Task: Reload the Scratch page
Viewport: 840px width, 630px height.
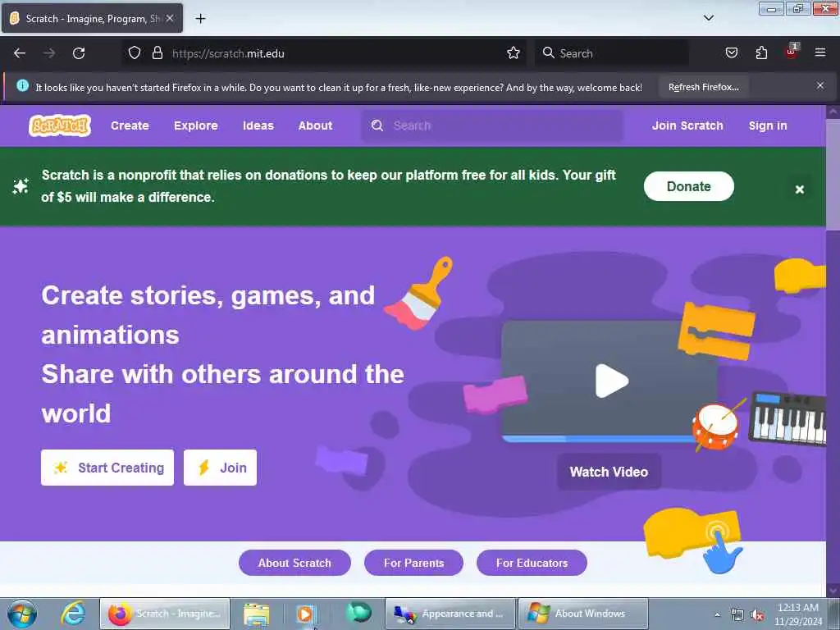Action: click(x=79, y=53)
